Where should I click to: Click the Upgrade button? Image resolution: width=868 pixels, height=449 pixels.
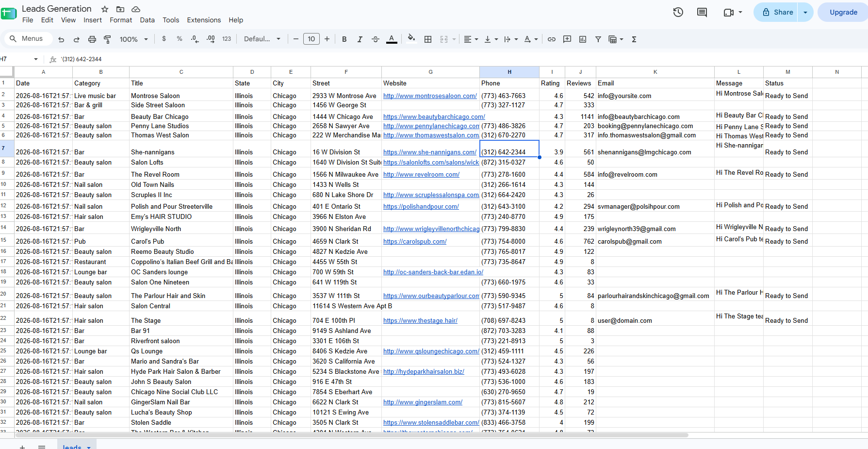[x=843, y=12]
